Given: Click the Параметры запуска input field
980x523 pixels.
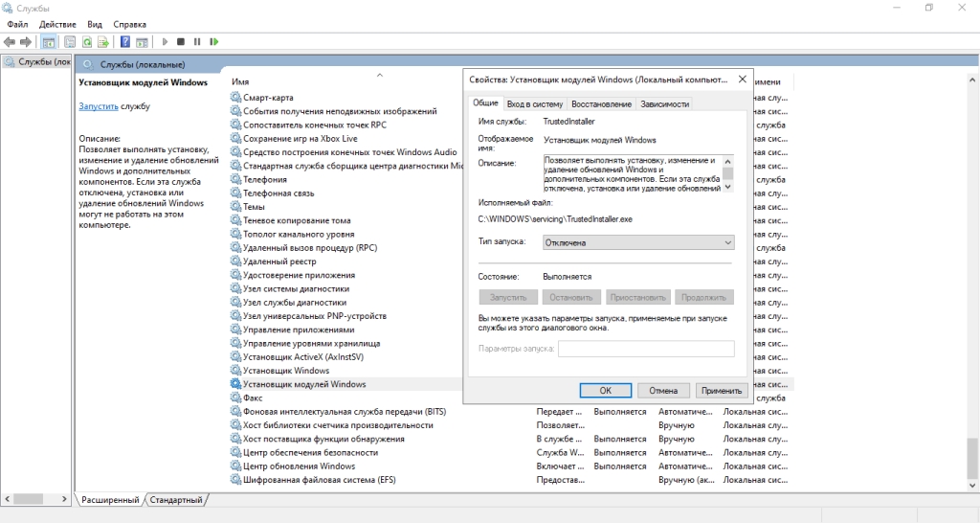Looking at the screenshot, I should tap(646, 349).
